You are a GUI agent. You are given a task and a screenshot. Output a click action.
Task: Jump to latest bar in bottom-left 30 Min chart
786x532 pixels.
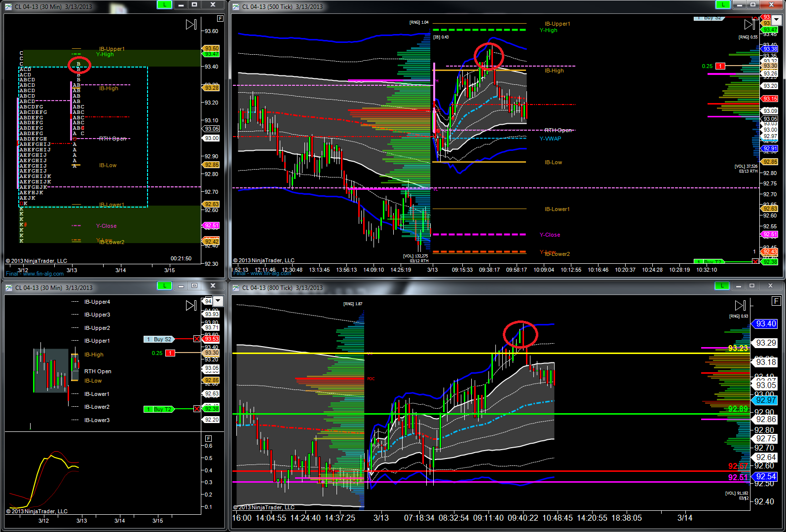(191, 306)
